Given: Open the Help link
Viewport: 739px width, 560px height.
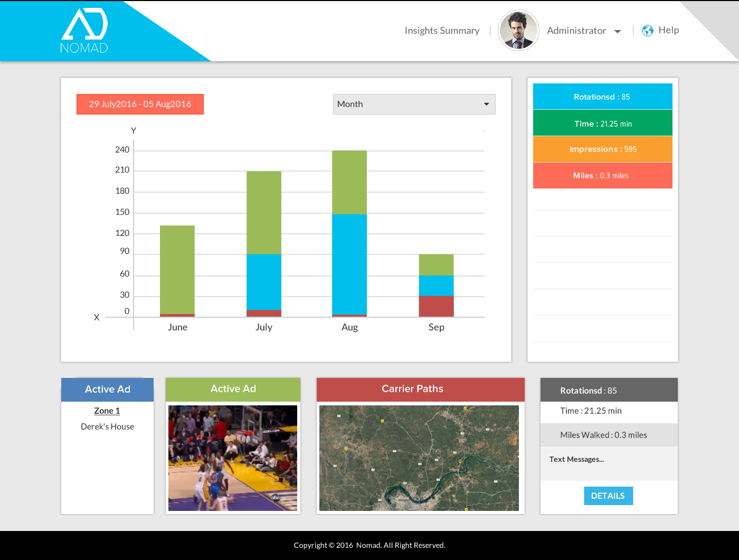Looking at the screenshot, I should pyautogui.click(x=669, y=30).
